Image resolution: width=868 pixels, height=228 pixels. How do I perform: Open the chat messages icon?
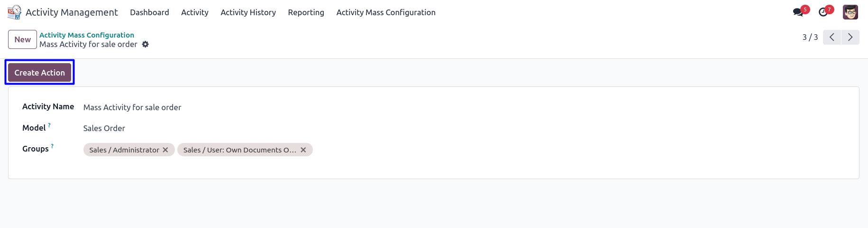(x=798, y=12)
